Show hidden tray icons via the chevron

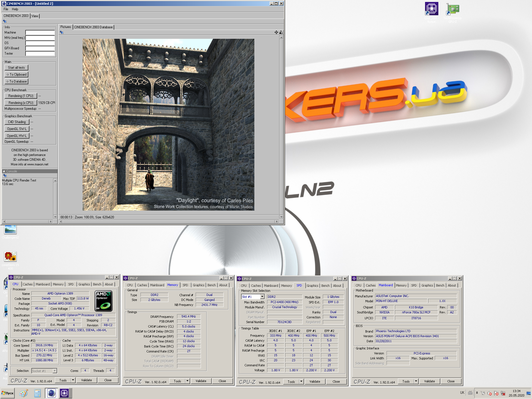477,393
